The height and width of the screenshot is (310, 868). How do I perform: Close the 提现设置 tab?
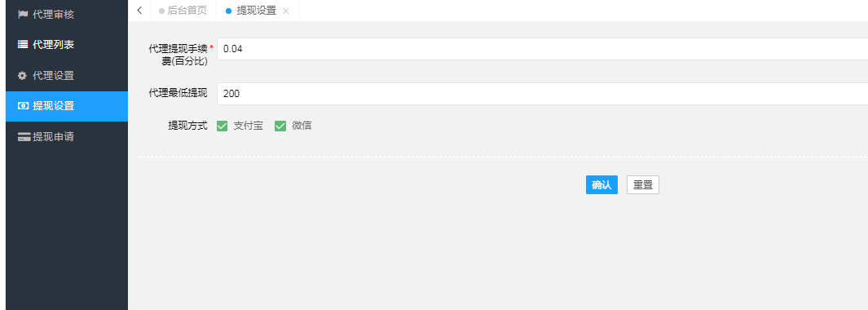(285, 11)
